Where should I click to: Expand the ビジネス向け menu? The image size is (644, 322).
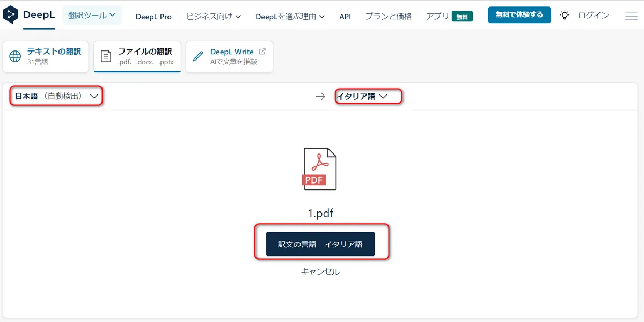coord(214,17)
